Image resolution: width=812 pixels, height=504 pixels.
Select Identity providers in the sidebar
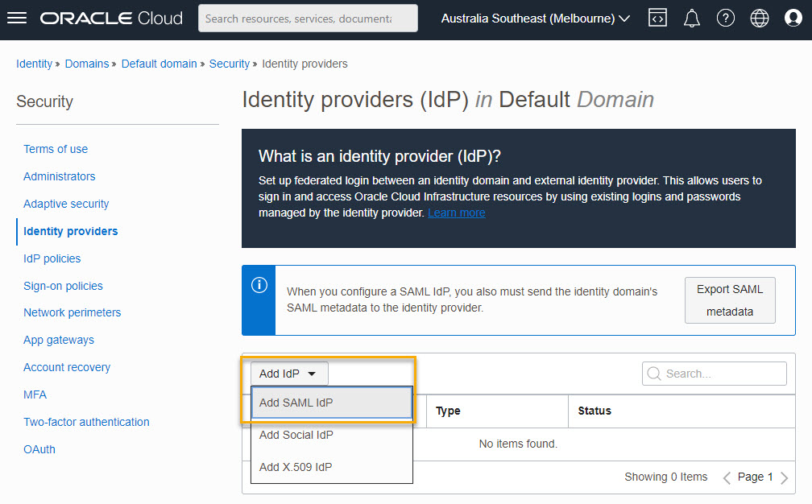pos(70,231)
